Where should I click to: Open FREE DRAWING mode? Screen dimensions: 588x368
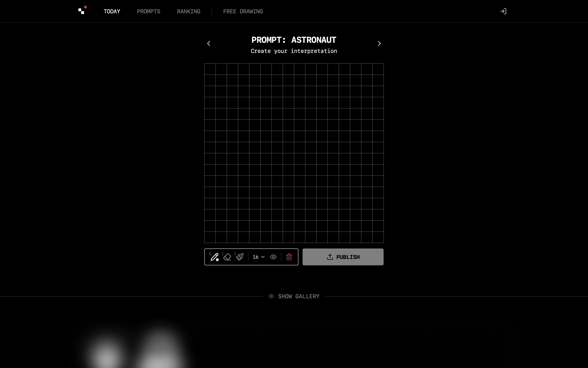point(243,11)
